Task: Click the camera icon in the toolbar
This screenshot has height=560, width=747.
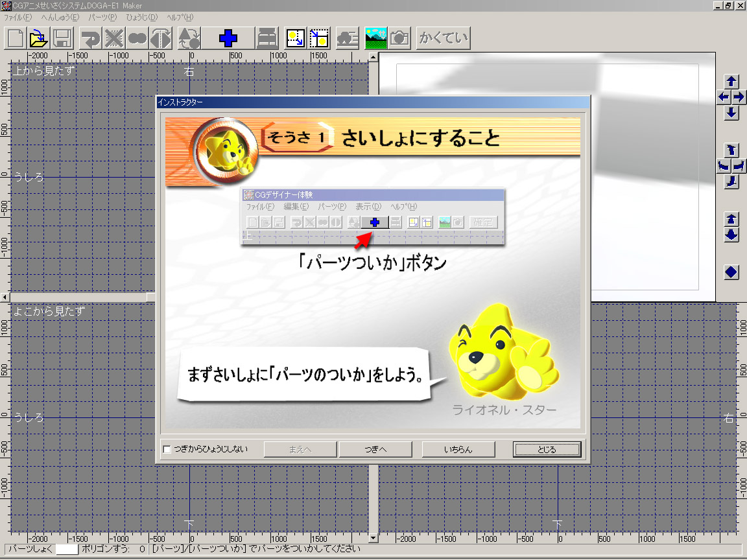Action: coord(399,38)
